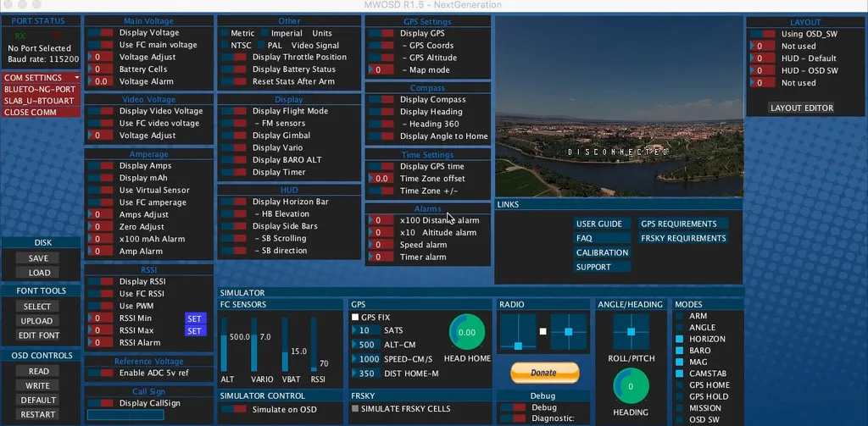Viewport: 868px width, 426px height.
Task: Select the SLAB_U~BTOUART port entry
Action: (41, 100)
